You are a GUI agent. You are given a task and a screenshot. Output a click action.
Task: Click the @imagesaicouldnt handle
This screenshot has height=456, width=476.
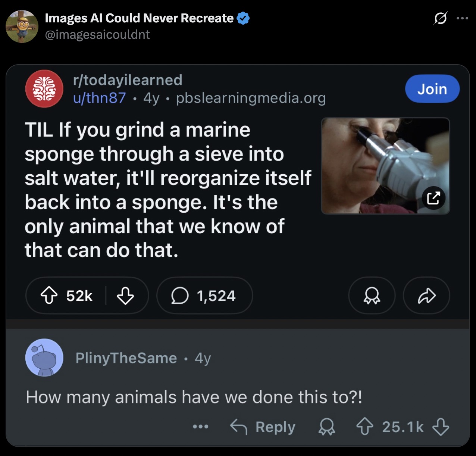pyautogui.click(x=97, y=35)
